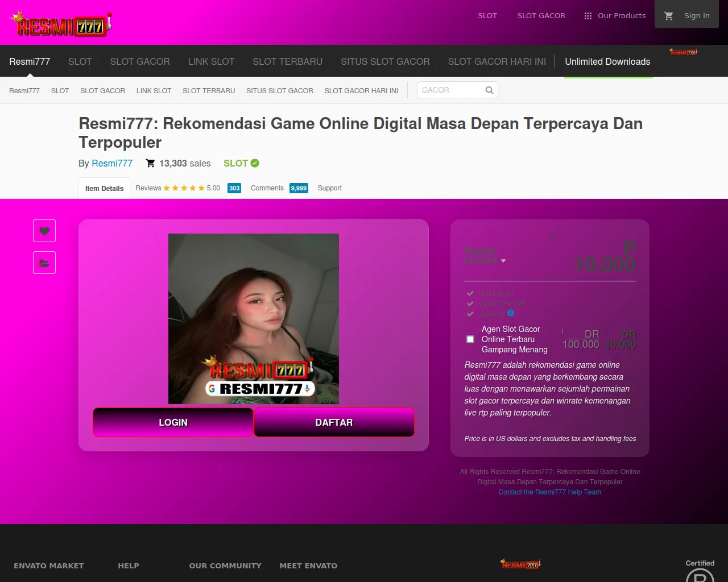The width and height of the screenshot is (728, 582).
Task: Click SLOT GACOR link in the top header
Action: 541,16
